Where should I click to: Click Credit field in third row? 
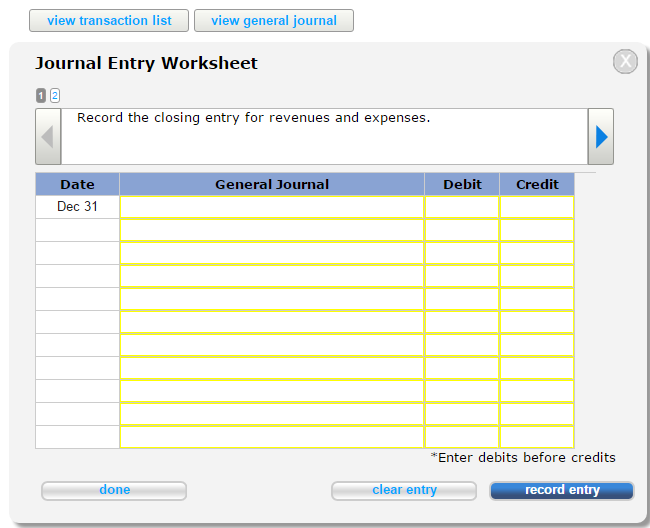pos(537,253)
